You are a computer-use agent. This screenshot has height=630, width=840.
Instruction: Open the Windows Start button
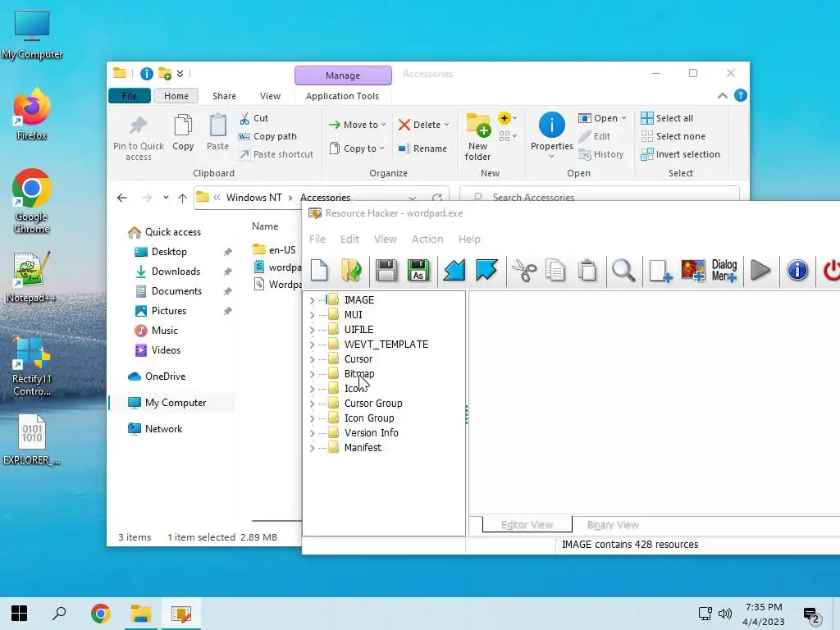(20, 614)
